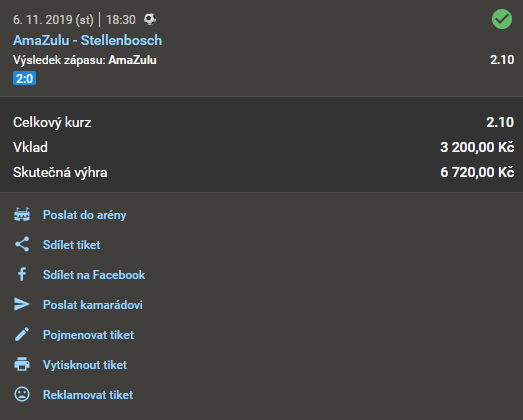The height and width of the screenshot is (420, 523).
Task: Choose Sdílet na Facebook
Action: click(x=94, y=275)
